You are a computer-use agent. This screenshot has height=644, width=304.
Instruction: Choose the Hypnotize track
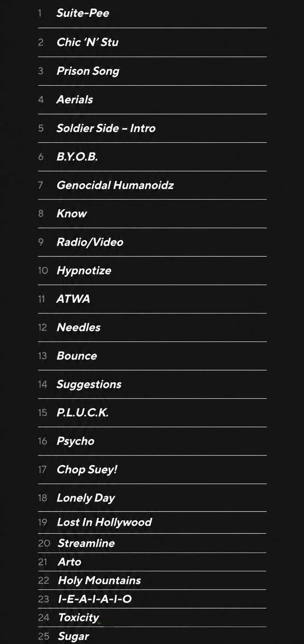[152, 271]
